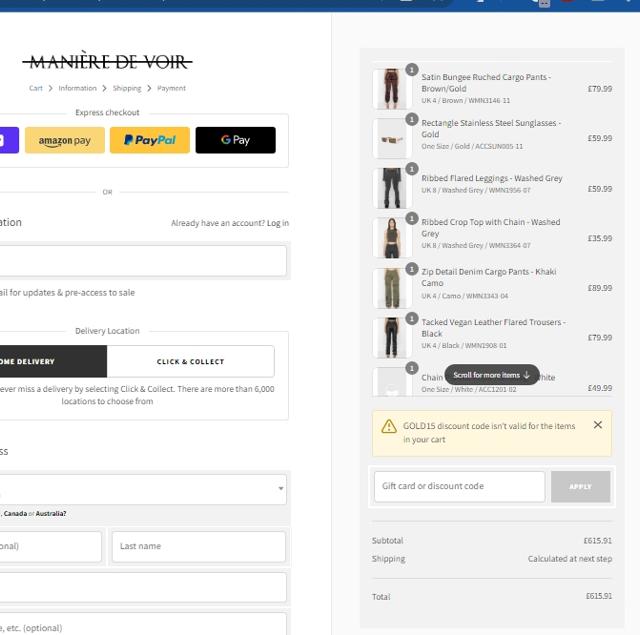Click the email input field
The height and width of the screenshot is (635, 640).
point(143,260)
